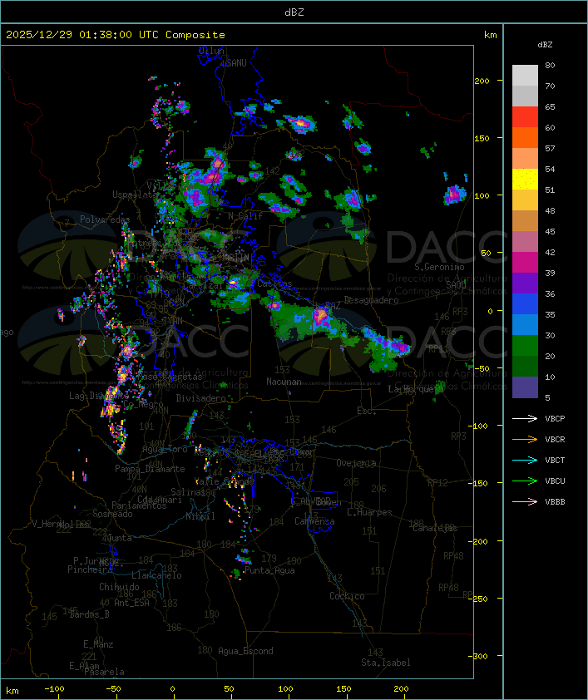Image resolution: width=588 pixels, height=700 pixels.
Task: Pick the bright green 20–30 dBZ swatch
Action: coord(525,346)
